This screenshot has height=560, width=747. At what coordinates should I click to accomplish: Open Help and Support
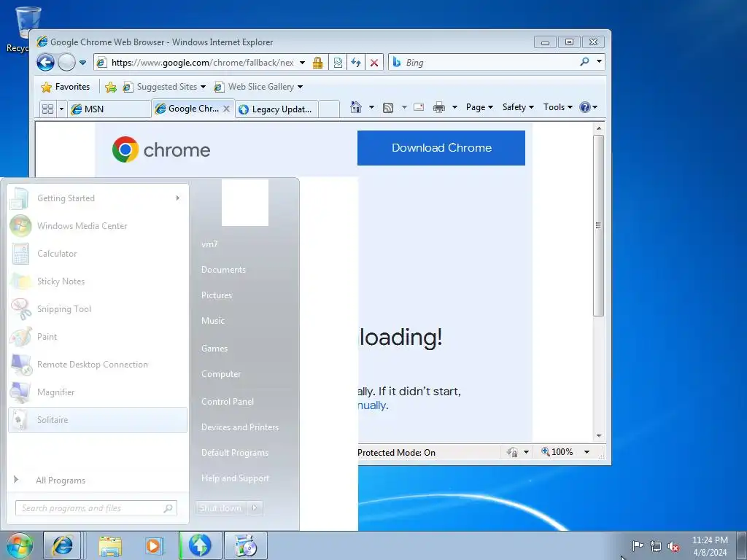click(x=235, y=478)
